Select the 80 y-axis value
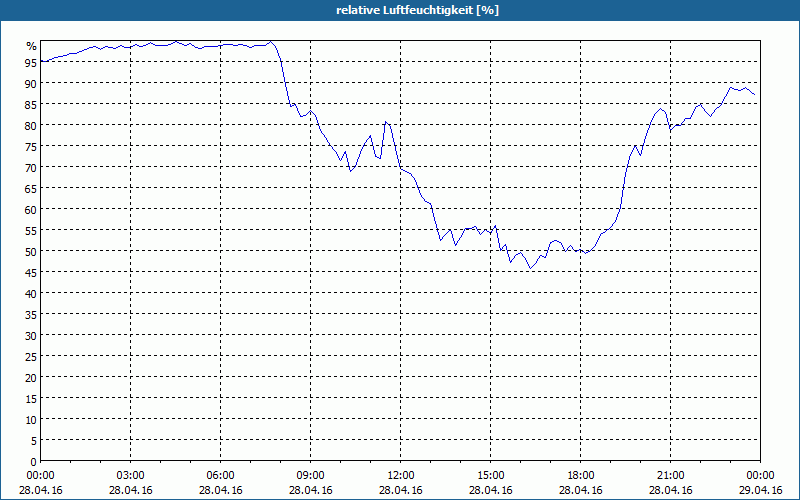This screenshot has height=500, width=800. point(31,126)
